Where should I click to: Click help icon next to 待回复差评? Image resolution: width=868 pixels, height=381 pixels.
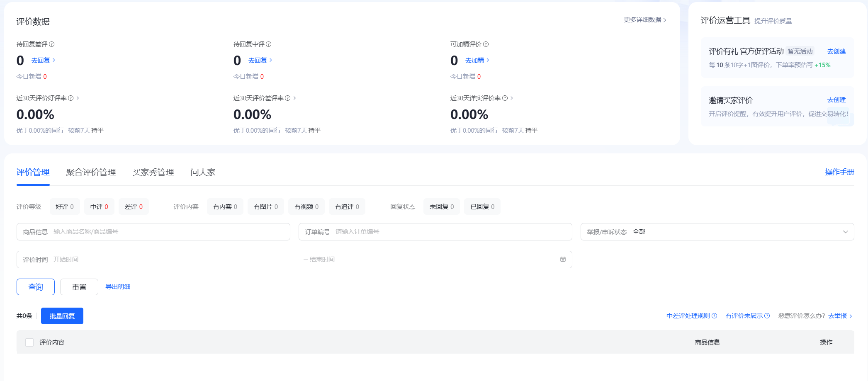click(x=52, y=44)
